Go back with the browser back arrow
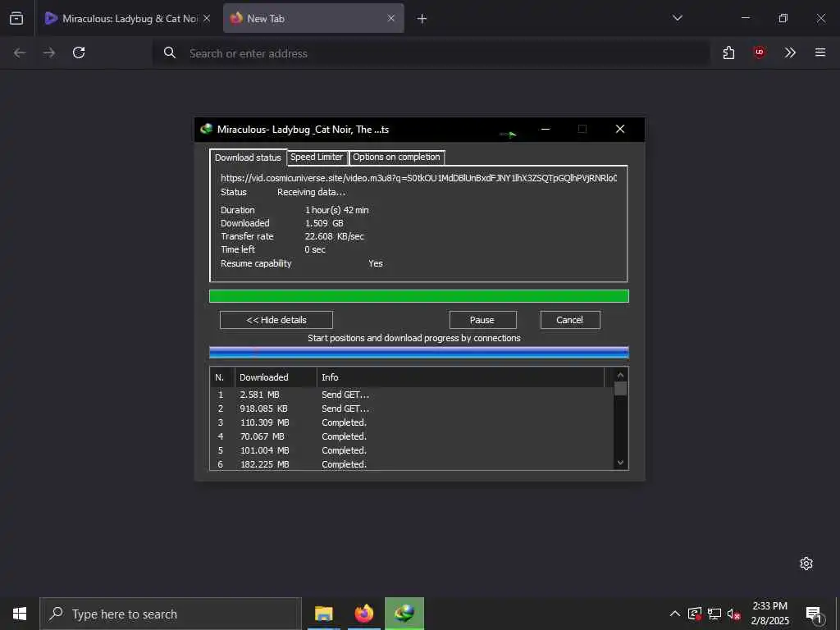Screen dimensions: 840x630 (20, 52)
